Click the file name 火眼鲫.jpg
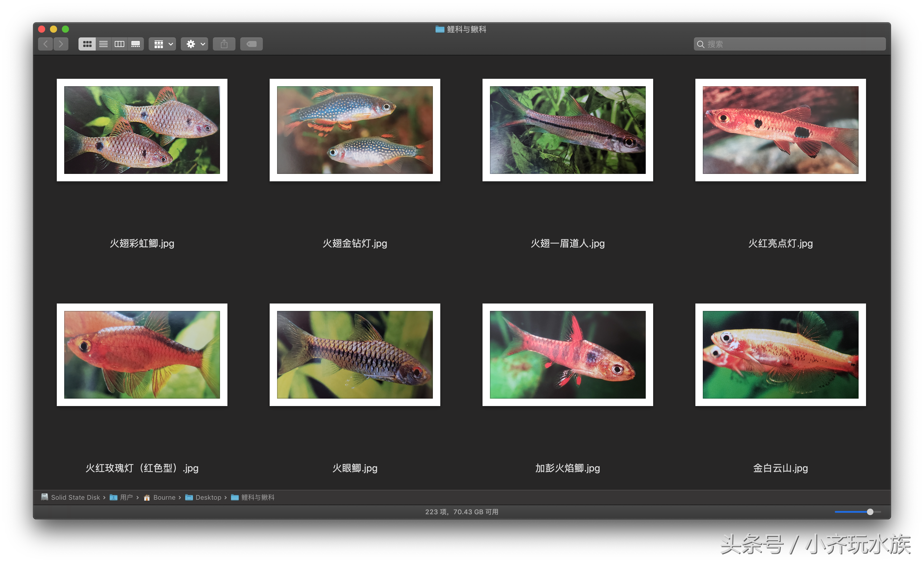Screen dimensions: 924x563 tap(355, 468)
